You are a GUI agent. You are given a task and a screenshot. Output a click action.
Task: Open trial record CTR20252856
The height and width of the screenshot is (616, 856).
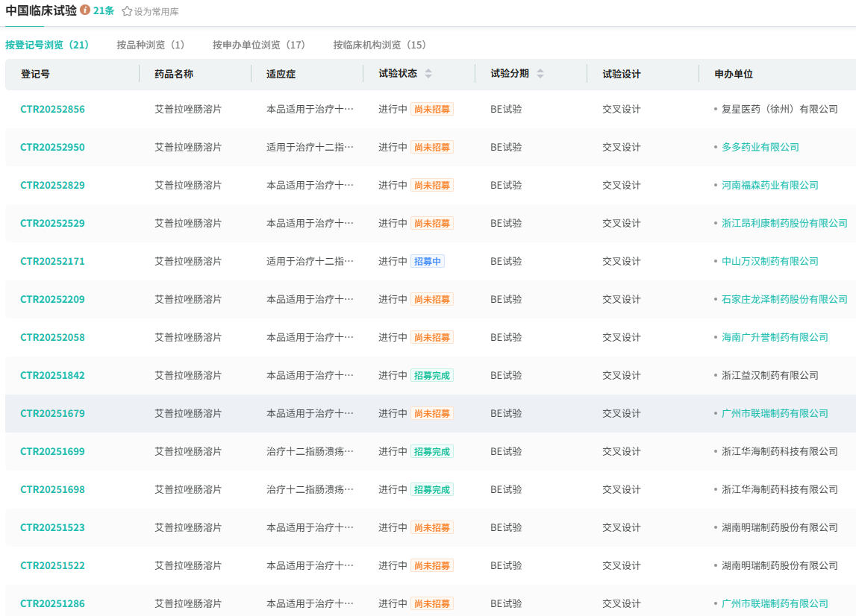(52, 109)
